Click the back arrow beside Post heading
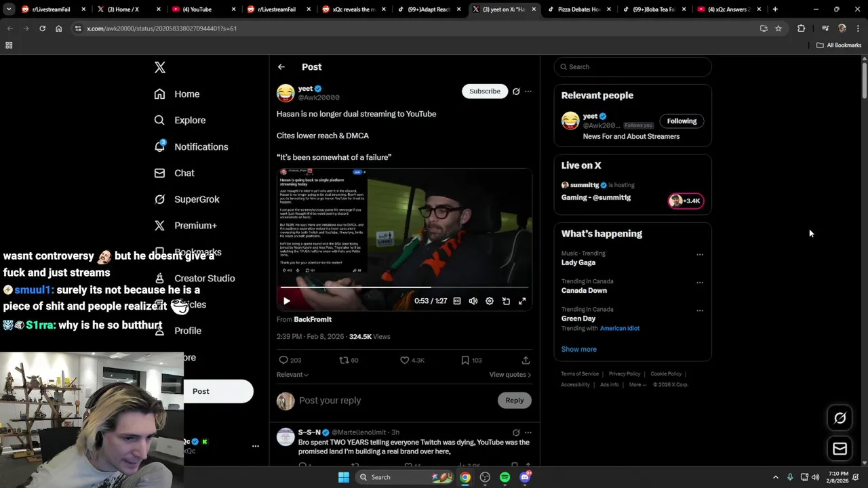This screenshot has height=488, width=868. click(281, 67)
